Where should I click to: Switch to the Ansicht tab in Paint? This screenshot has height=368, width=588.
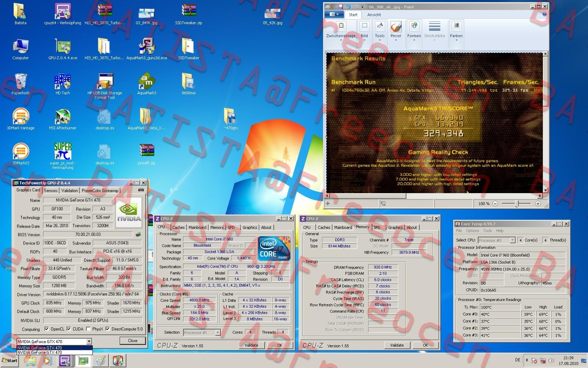(374, 15)
